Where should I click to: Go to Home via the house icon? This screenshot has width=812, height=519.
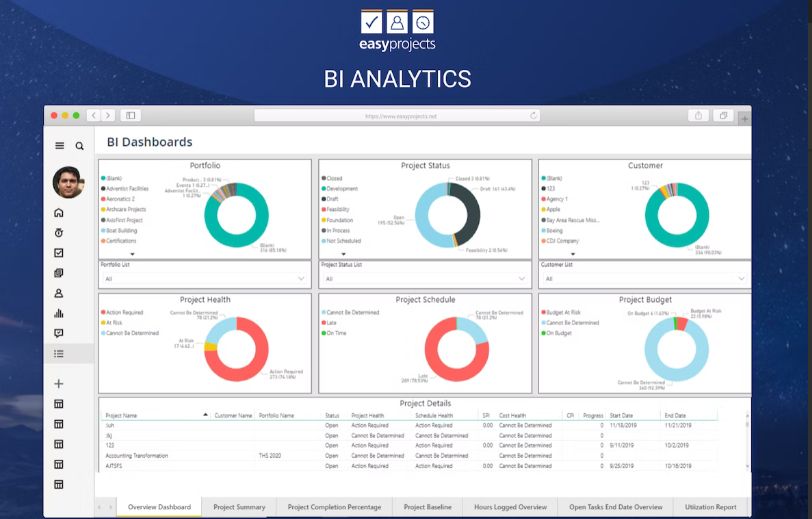click(x=59, y=212)
